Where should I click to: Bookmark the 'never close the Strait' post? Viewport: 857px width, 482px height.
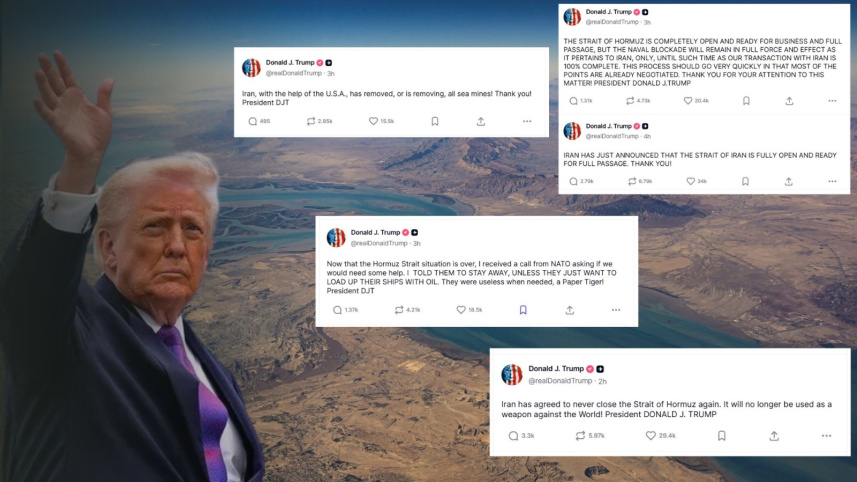tap(721, 436)
